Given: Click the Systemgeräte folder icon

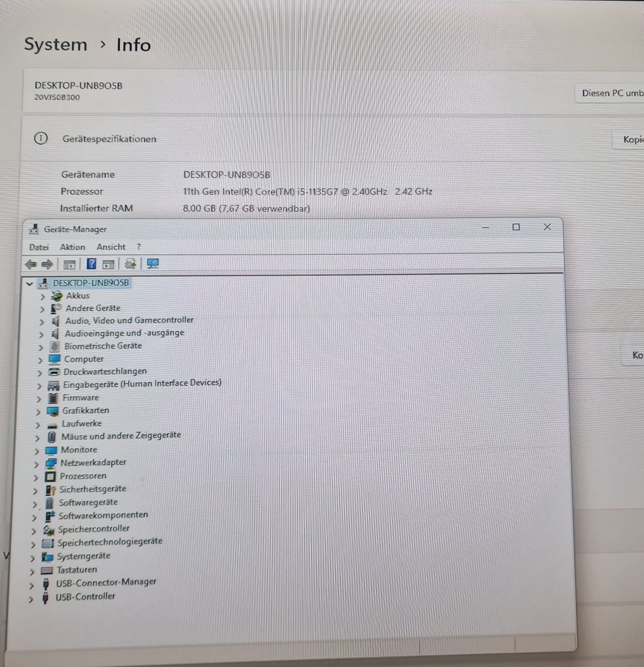Looking at the screenshot, I should [47, 557].
